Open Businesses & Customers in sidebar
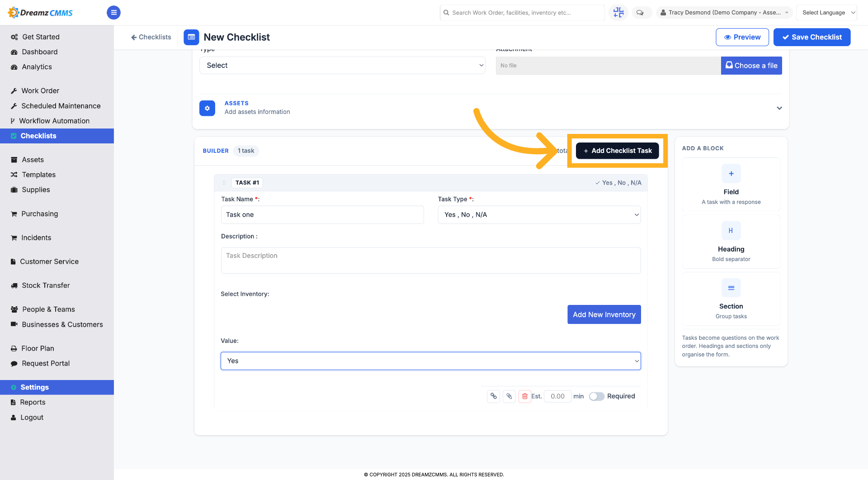 [x=62, y=324]
